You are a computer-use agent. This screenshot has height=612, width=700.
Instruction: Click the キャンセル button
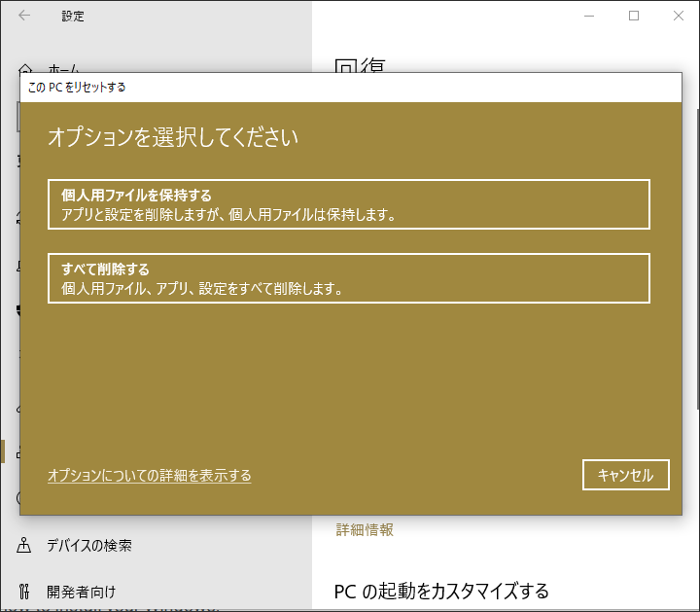point(626,475)
